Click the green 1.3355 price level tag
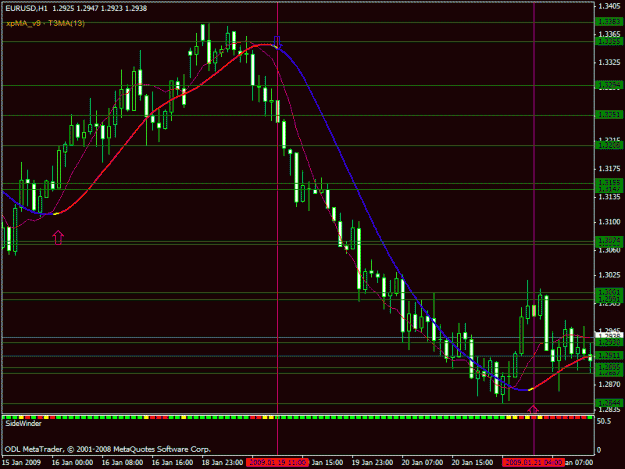Screen dimensions: 625x469 [609, 41]
